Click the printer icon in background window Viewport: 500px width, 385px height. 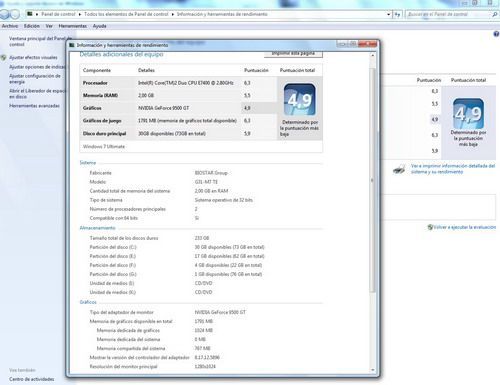click(399, 169)
